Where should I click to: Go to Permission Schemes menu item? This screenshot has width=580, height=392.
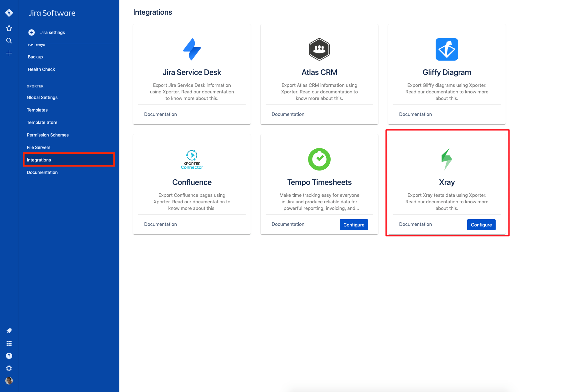point(47,135)
